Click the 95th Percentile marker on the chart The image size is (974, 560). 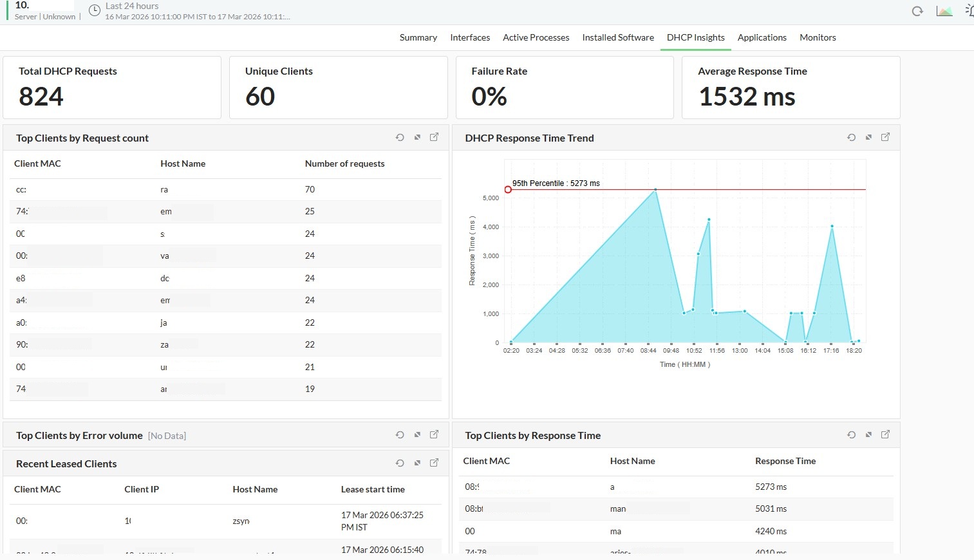508,189
